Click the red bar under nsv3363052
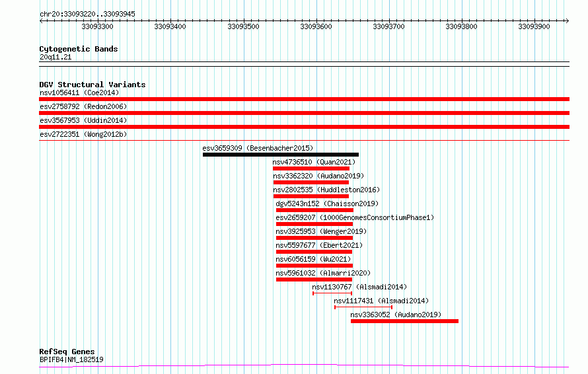588x374 pixels. pos(404,321)
